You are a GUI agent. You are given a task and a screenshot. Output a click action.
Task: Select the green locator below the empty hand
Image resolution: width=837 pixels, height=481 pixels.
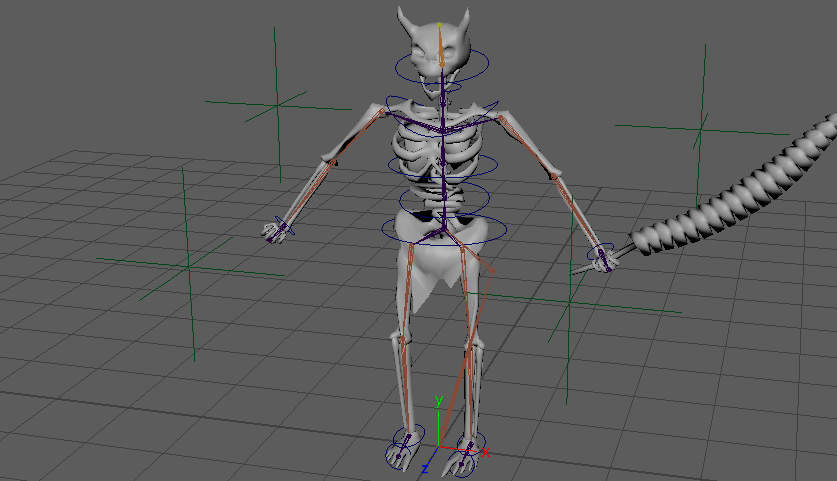pyautogui.click(x=188, y=266)
